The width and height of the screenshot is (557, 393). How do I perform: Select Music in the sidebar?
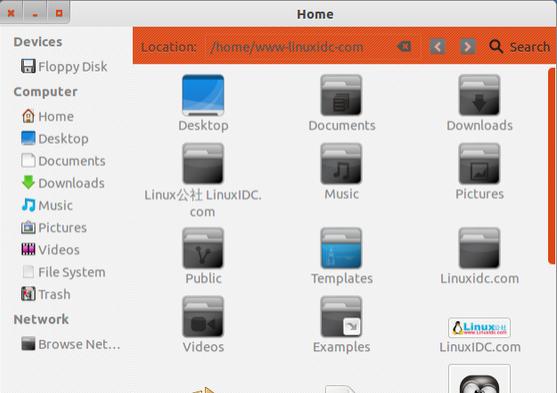click(x=47, y=205)
